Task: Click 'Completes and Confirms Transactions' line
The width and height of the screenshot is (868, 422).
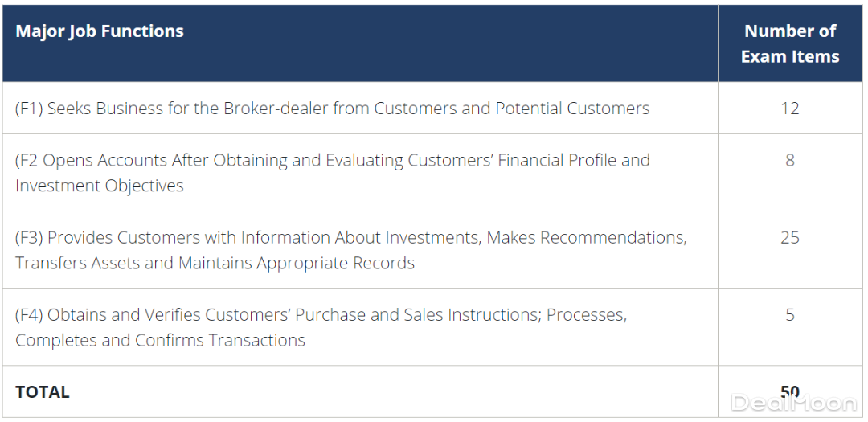Action: coord(160,341)
